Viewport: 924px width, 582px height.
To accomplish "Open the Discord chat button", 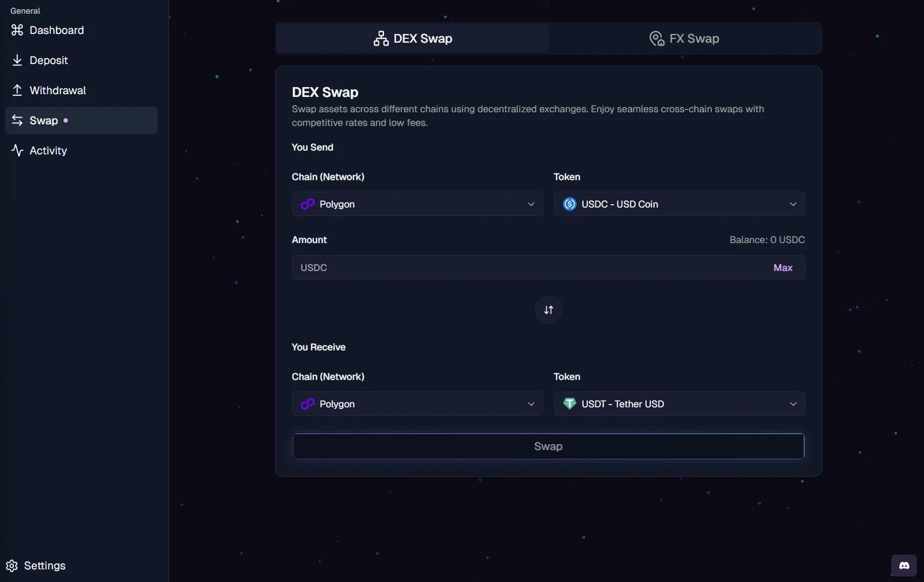I will click(904, 566).
